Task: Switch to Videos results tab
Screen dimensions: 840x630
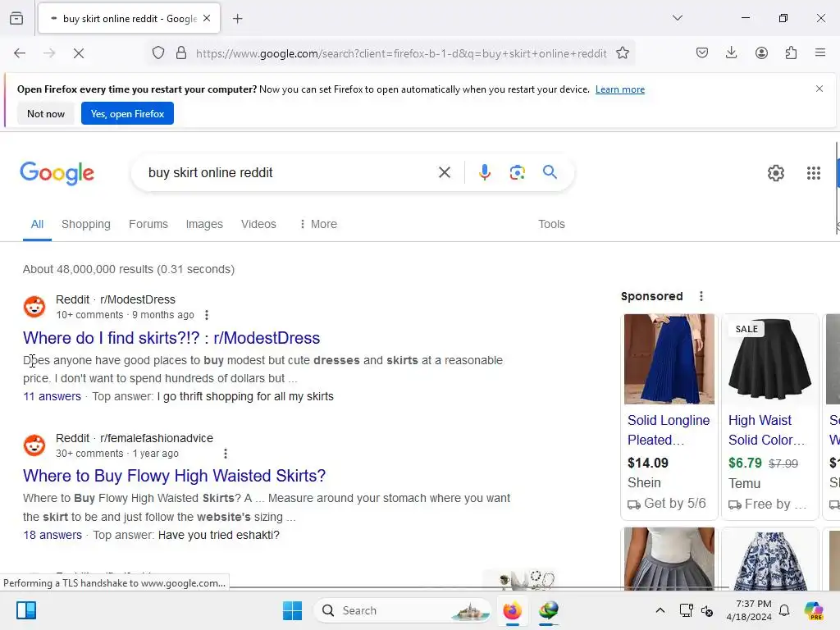Action: point(258,224)
